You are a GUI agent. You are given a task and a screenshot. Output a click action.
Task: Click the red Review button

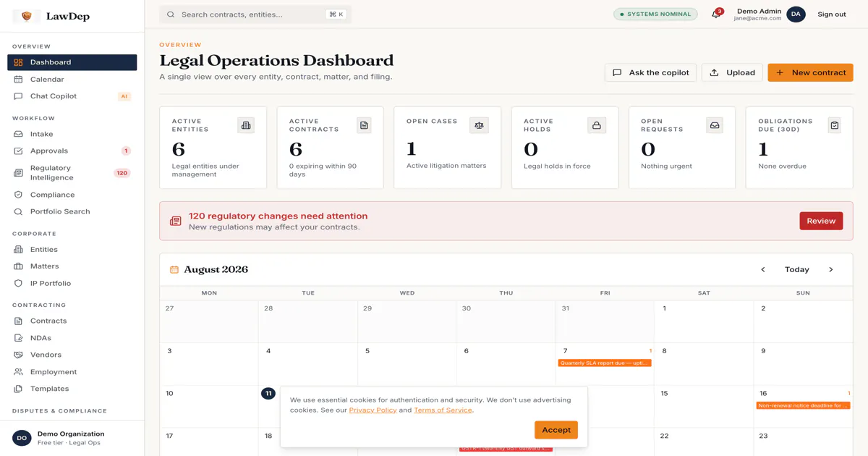(x=821, y=221)
